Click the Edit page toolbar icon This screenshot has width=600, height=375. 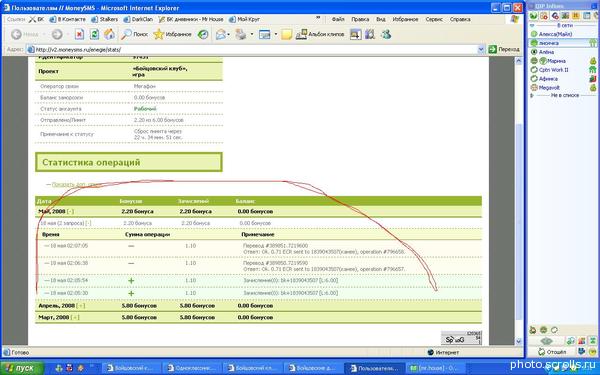pos(264,34)
